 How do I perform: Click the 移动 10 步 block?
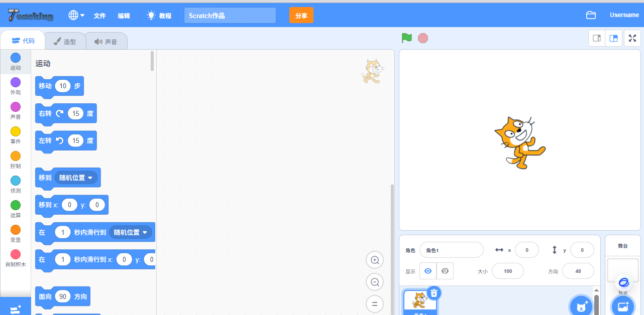[x=59, y=86]
